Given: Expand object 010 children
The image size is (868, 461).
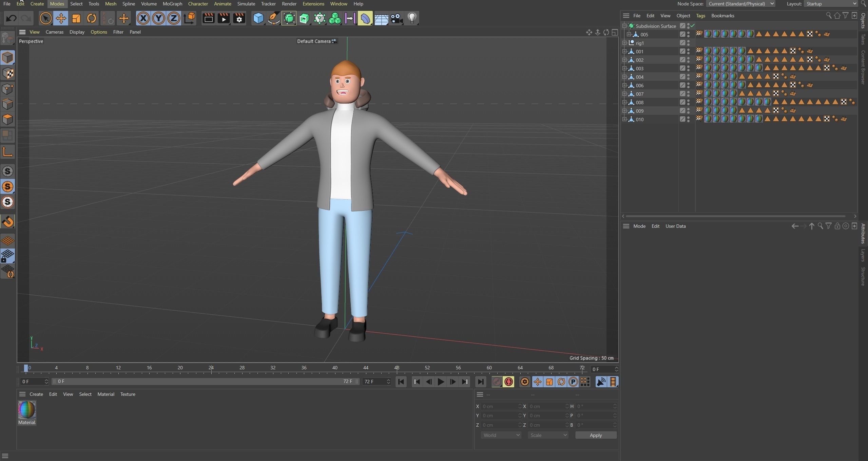Looking at the screenshot, I should point(624,119).
